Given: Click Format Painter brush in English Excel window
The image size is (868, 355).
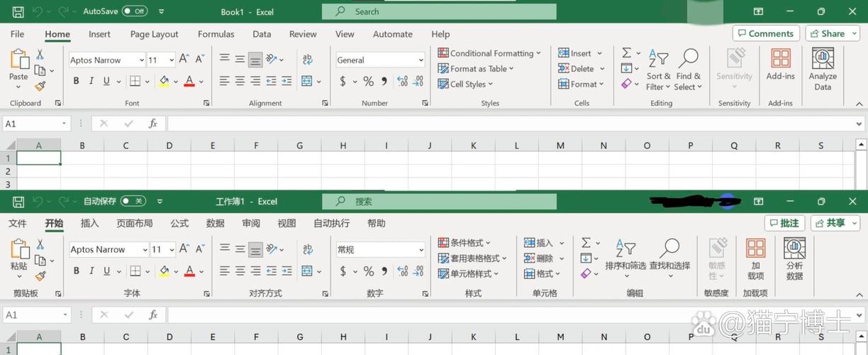Looking at the screenshot, I should click(x=40, y=86).
